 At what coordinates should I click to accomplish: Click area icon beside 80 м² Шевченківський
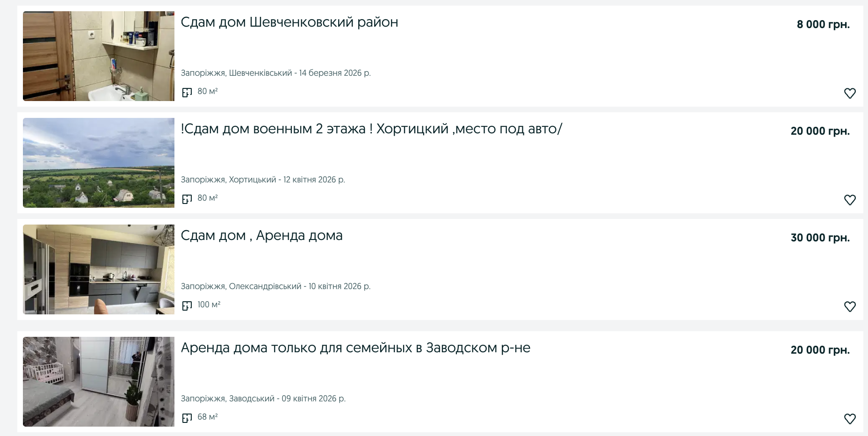click(187, 92)
